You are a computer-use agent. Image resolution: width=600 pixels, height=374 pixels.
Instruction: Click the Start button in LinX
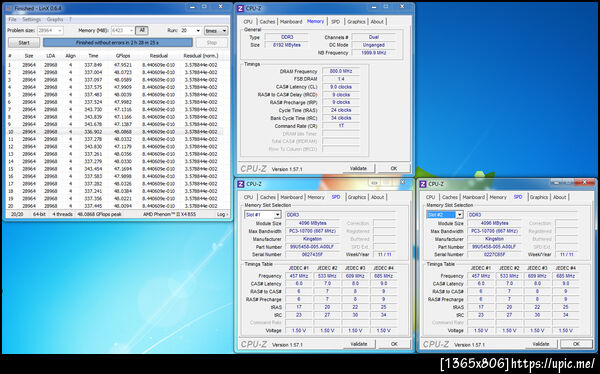[24, 42]
